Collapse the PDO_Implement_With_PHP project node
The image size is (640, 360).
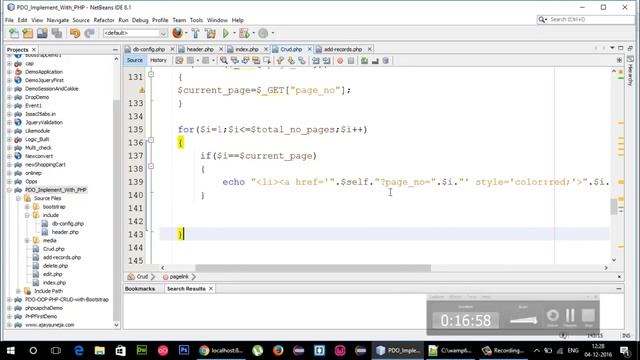[x=9, y=190]
